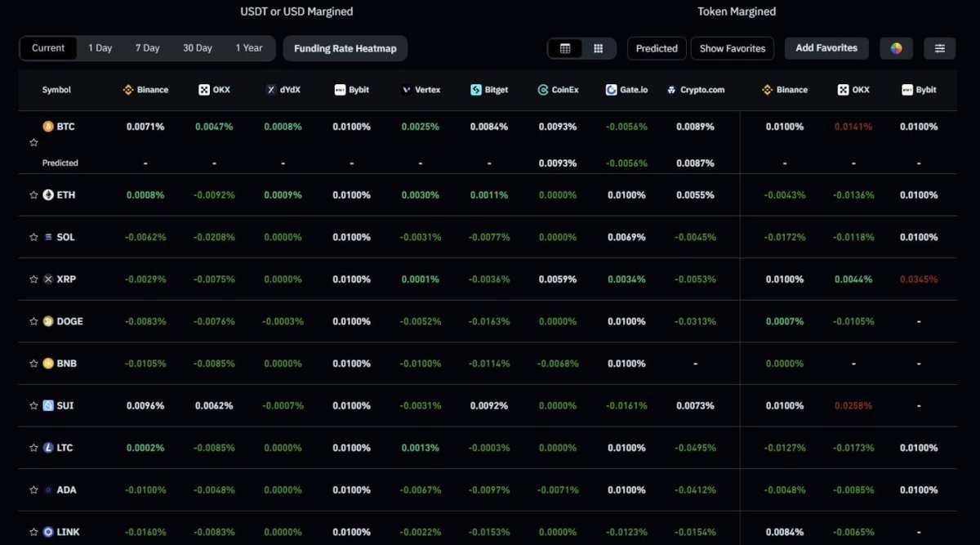This screenshot has width=980, height=545.
Task: Click the LINK coin icon
Action: (48, 532)
